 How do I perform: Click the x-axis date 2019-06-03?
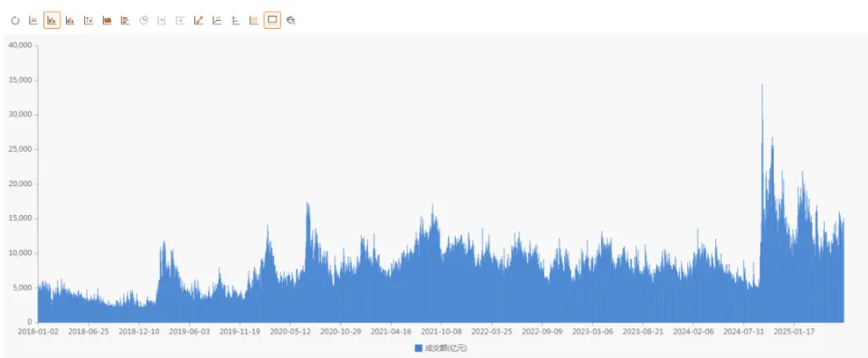click(x=189, y=332)
